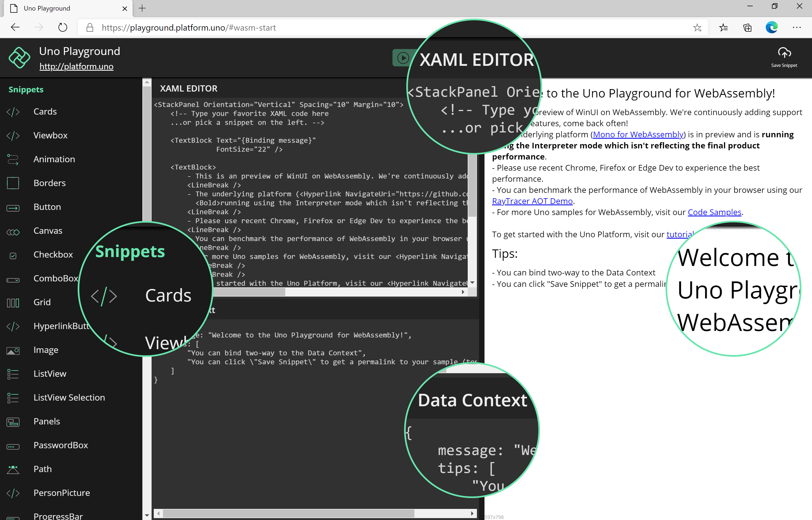Click the Checkbox snippet icon
Image resolution: width=812 pixels, height=520 pixels.
point(13,255)
